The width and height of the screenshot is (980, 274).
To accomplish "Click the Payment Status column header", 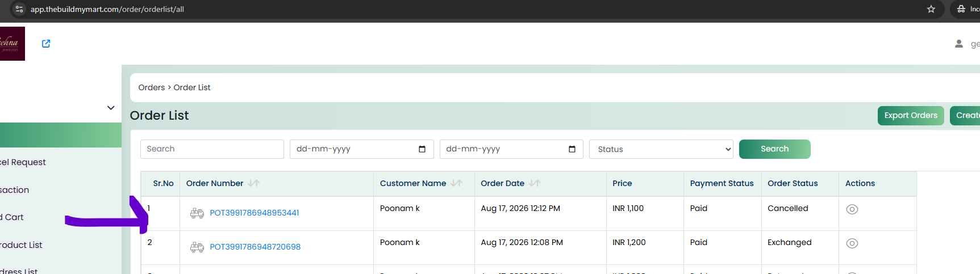I will tap(722, 183).
